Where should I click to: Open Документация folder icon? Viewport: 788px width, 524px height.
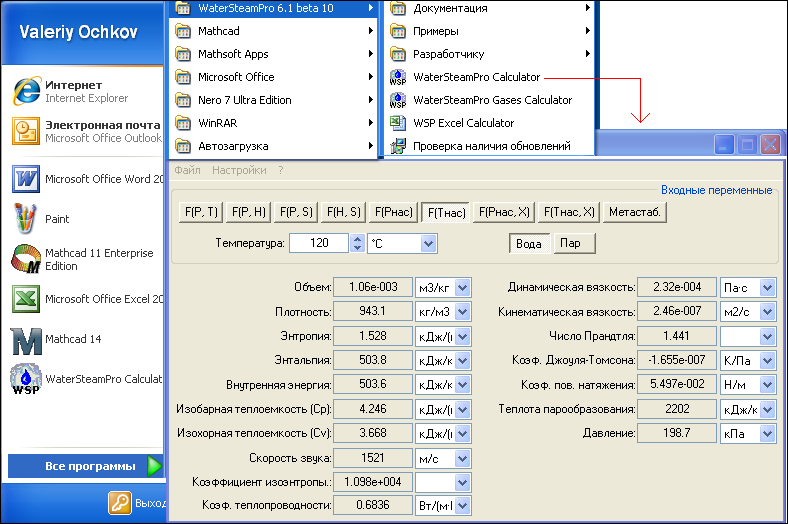(398, 8)
